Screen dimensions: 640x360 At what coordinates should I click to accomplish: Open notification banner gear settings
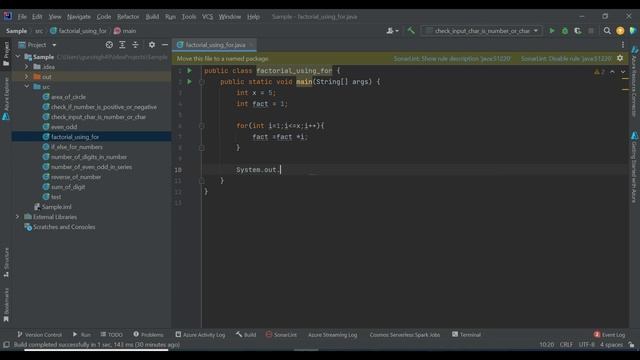[x=620, y=58]
